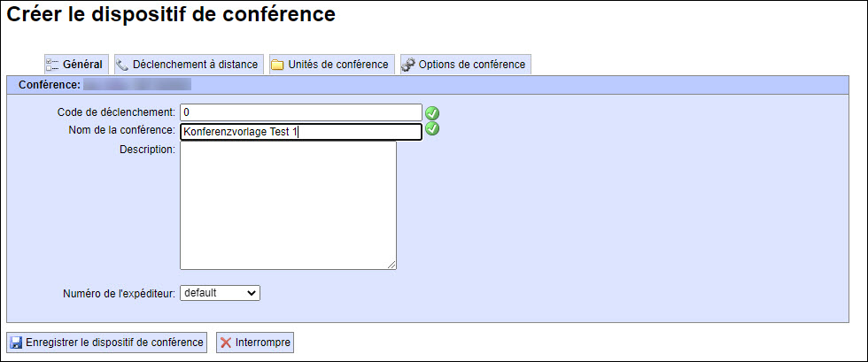Grab the Description textarea resize handle
This screenshot has width=868, height=362.
tap(391, 266)
